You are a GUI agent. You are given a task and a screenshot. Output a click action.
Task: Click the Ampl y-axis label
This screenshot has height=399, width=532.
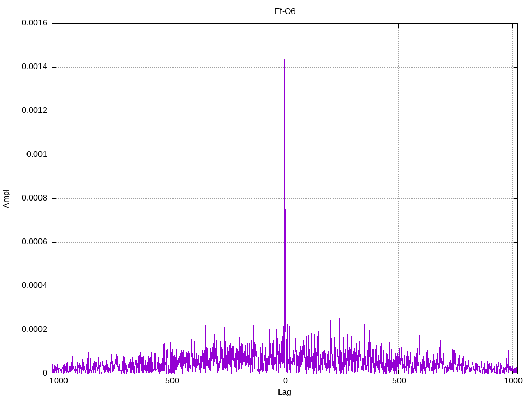pyautogui.click(x=6, y=199)
